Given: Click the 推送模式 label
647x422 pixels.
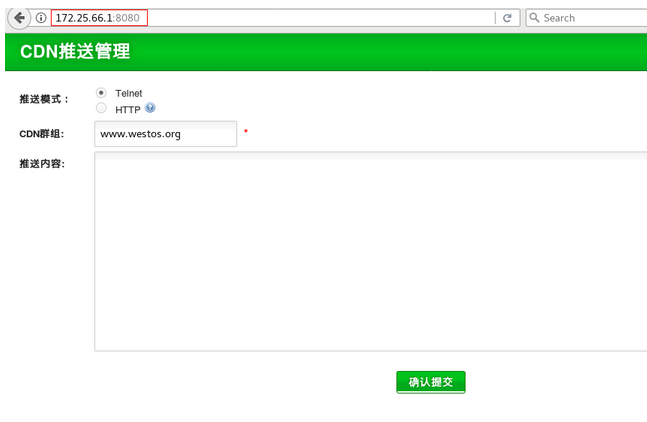Looking at the screenshot, I should click(44, 99).
